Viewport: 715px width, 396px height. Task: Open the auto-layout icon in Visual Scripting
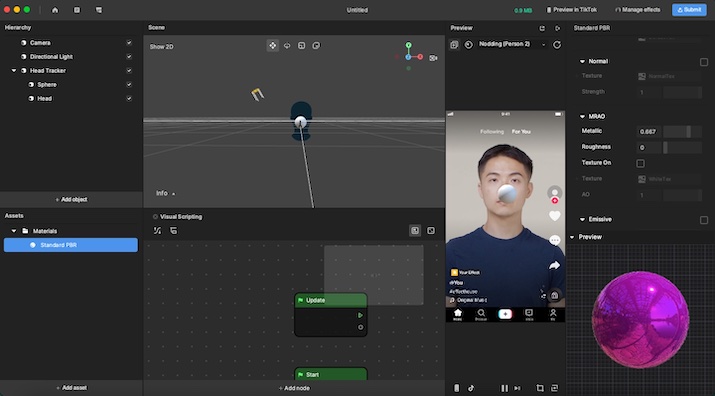pyautogui.click(x=157, y=231)
